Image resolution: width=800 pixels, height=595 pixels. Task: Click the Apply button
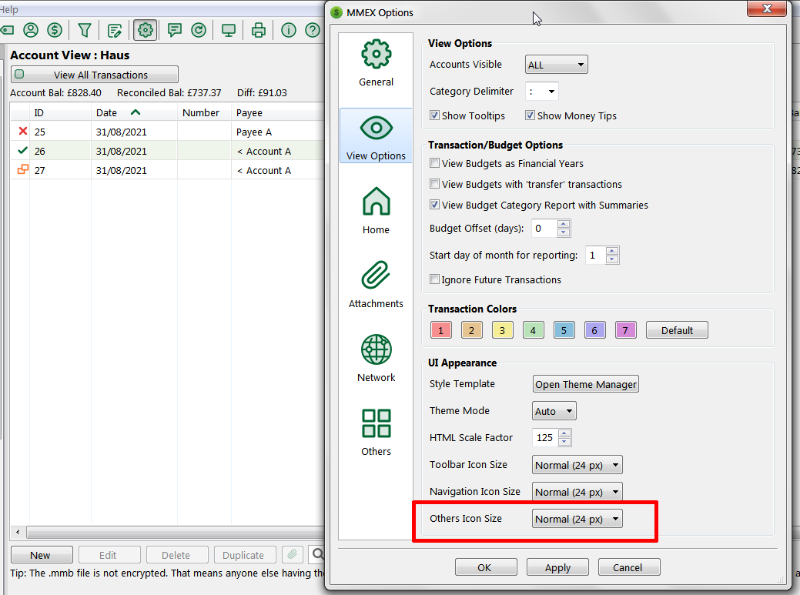click(557, 567)
